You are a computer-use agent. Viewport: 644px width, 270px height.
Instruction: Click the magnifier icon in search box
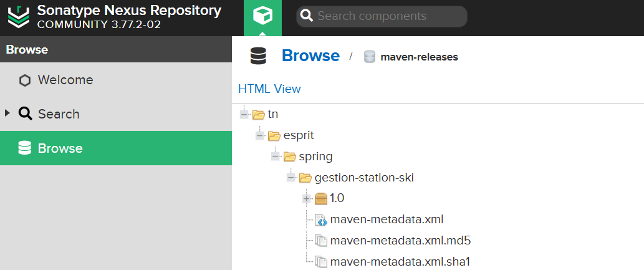pos(306,16)
